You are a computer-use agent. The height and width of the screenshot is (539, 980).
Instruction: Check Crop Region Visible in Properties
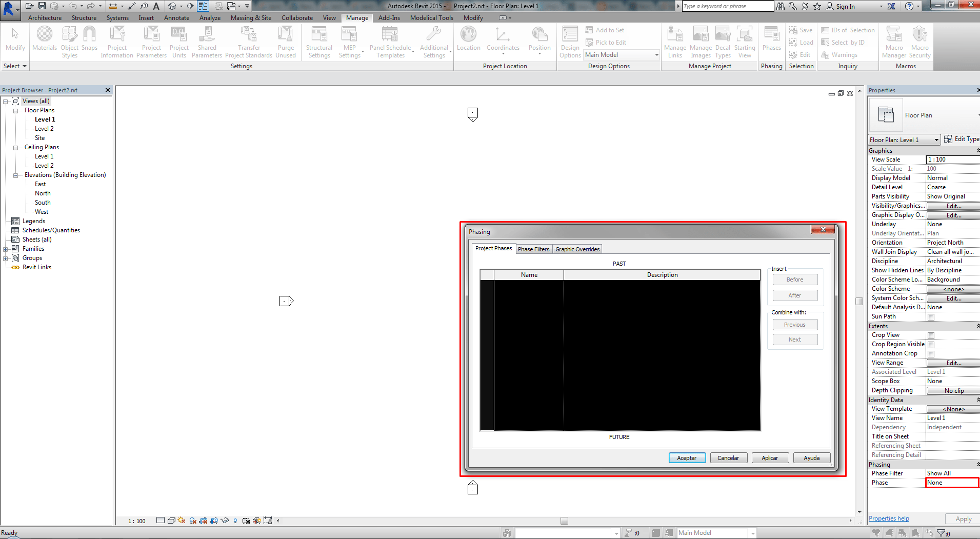click(x=930, y=344)
